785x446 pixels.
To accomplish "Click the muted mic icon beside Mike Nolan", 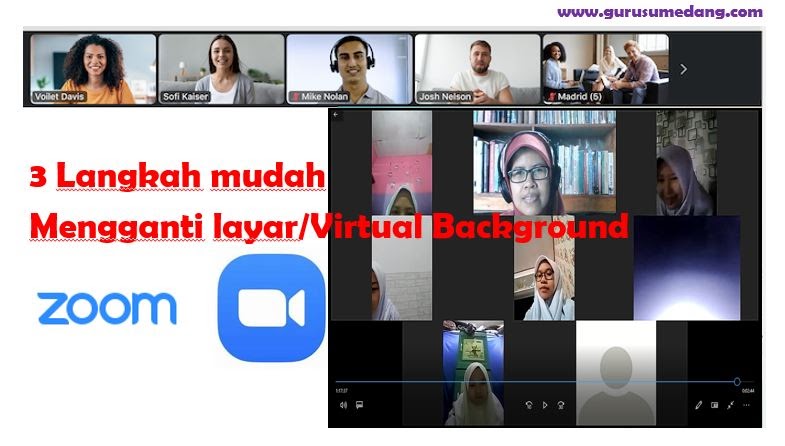I will pos(296,97).
